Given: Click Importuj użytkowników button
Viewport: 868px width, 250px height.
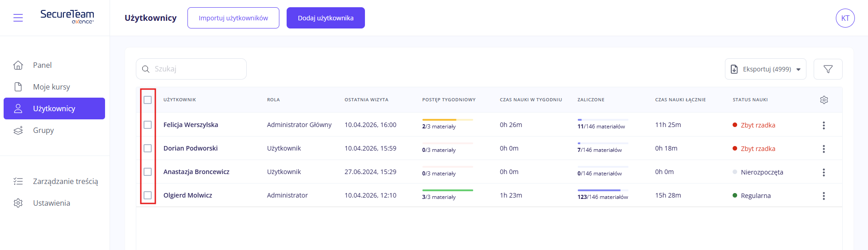Looking at the screenshot, I should (x=233, y=18).
